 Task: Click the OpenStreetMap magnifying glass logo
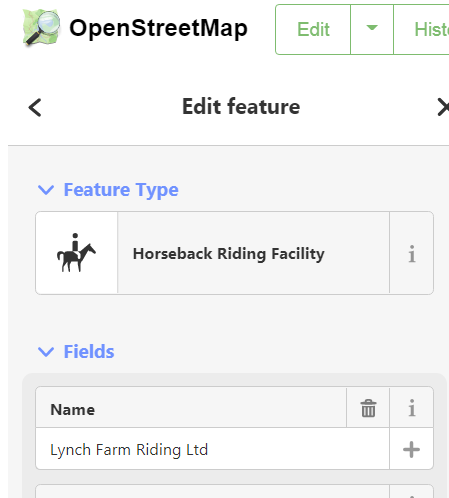pos(41,27)
